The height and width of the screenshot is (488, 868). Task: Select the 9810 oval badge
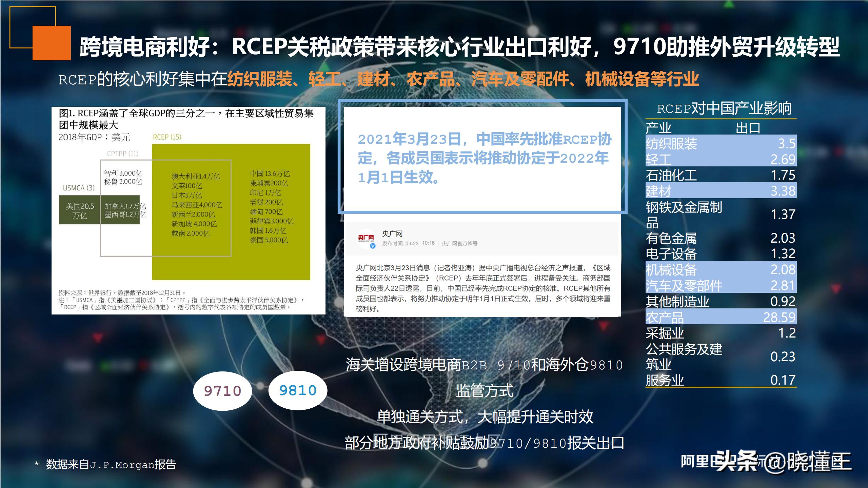[x=298, y=390]
